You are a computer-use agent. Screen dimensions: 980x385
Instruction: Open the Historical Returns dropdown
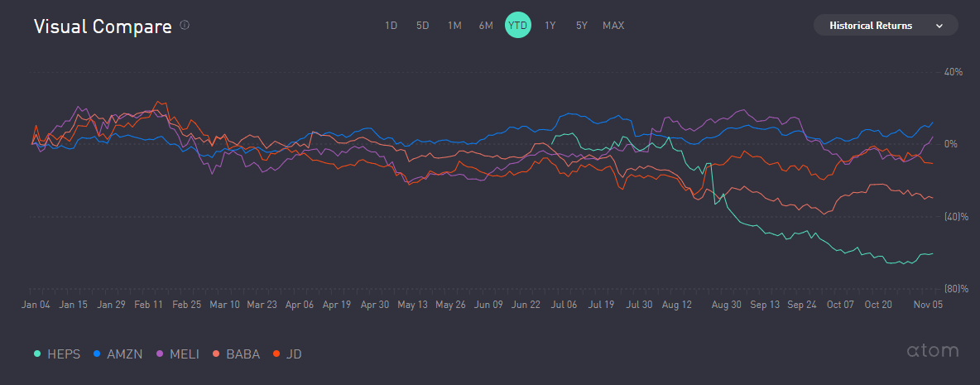[886, 26]
